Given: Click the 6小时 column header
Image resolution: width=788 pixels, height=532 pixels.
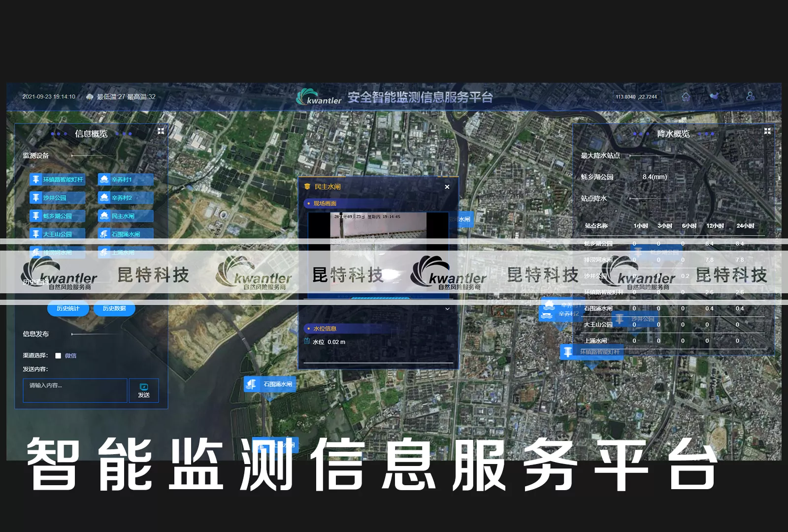Looking at the screenshot, I should [689, 226].
